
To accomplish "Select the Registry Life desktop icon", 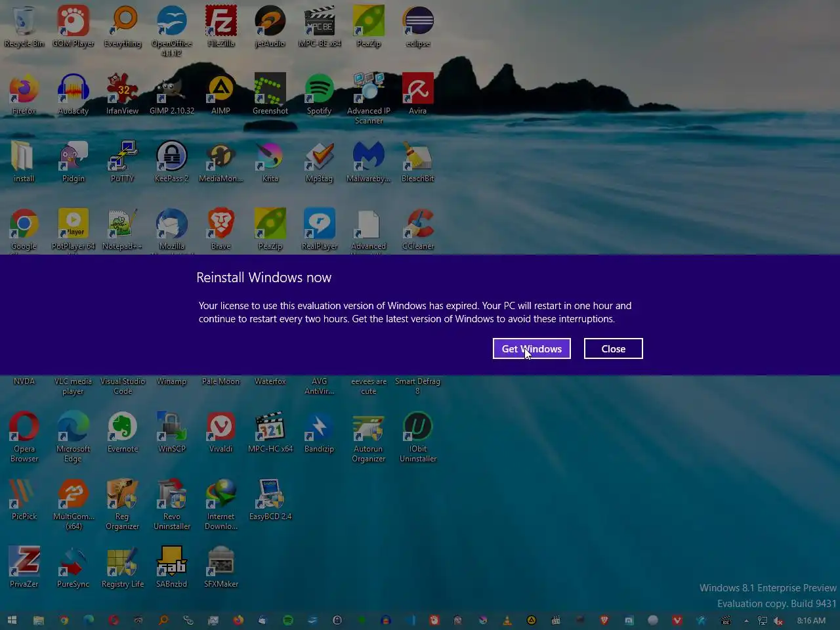I will pyautogui.click(x=123, y=568).
